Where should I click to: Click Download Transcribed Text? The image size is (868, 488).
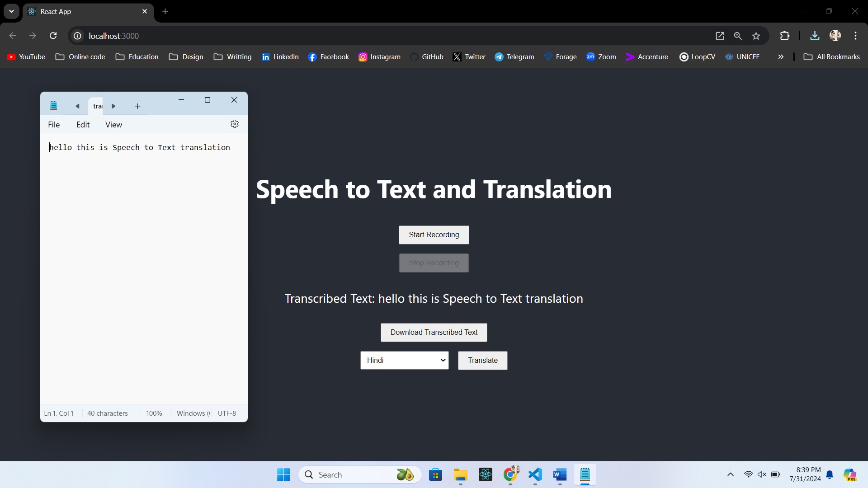pyautogui.click(x=434, y=332)
